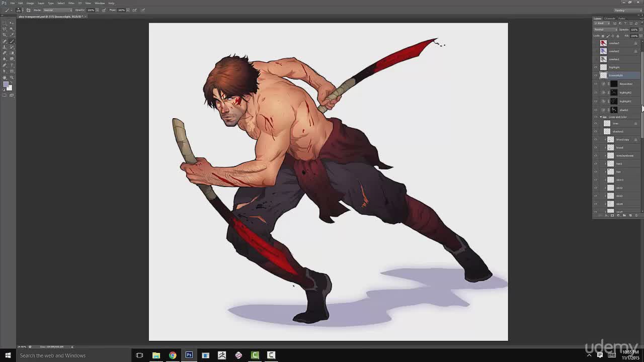Switch to the Channels tab
The image size is (644, 362).
610,18
